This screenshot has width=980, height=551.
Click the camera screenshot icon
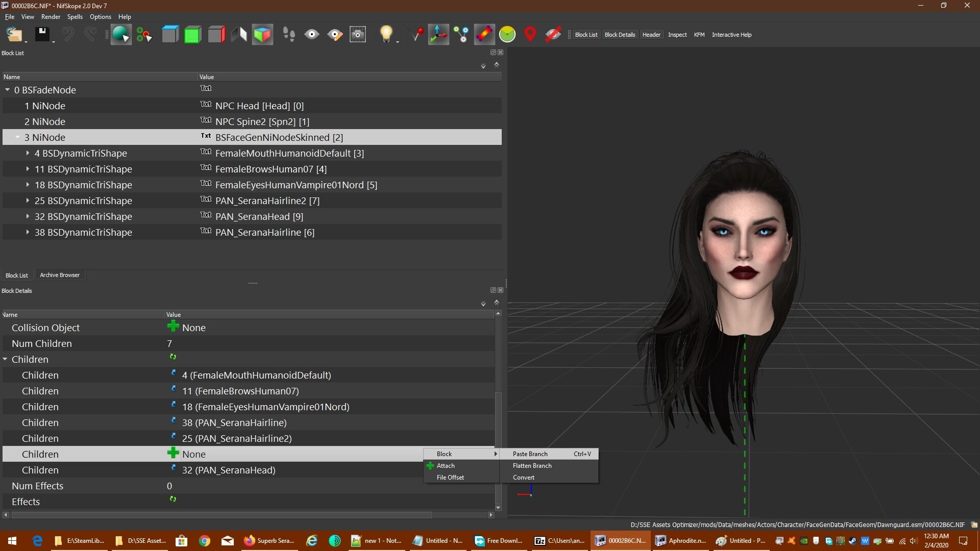(358, 35)
